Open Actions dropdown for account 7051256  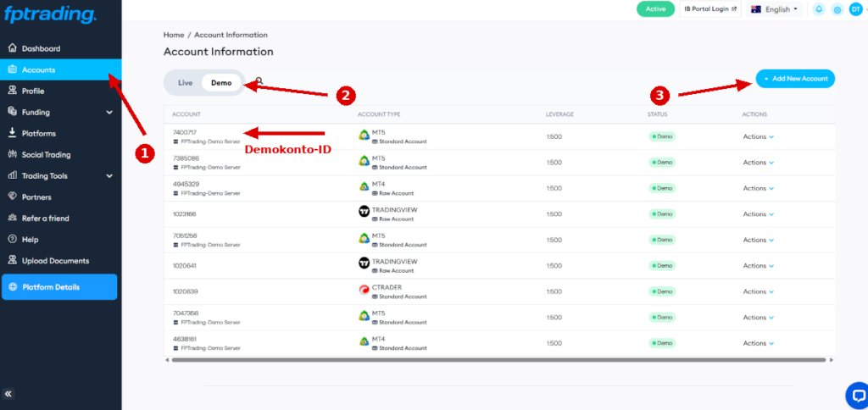click(758, 240)
